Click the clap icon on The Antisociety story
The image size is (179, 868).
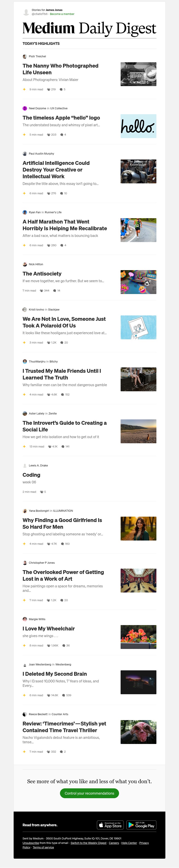[x=42, y=290]
